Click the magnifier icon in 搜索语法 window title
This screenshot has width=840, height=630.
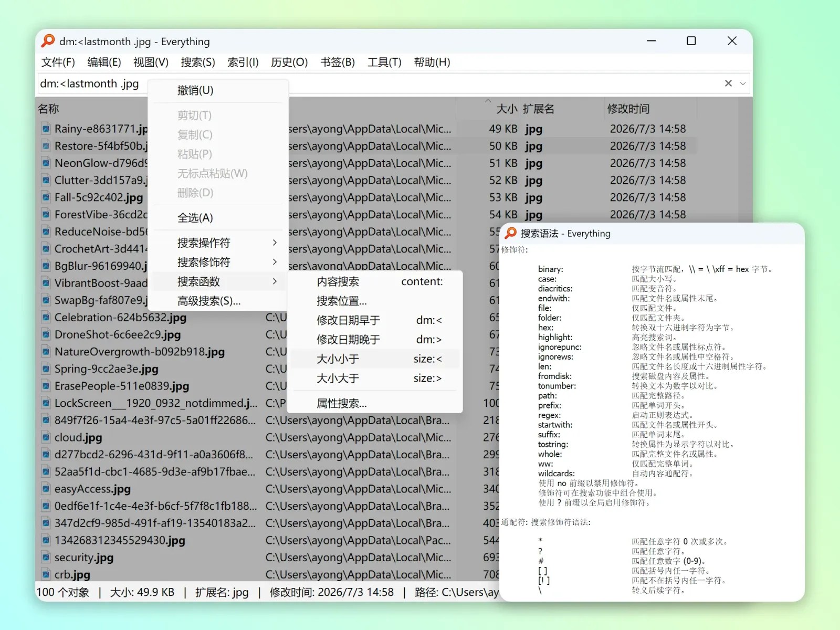510,233
